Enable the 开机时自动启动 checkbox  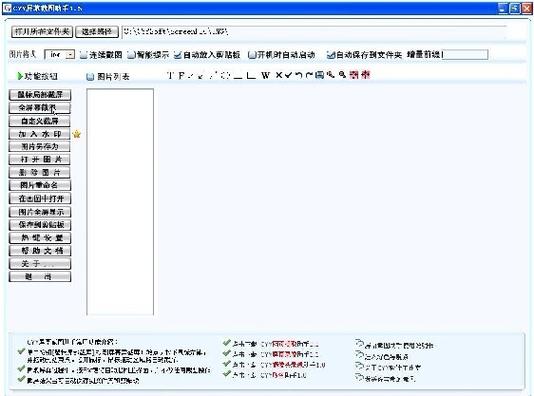(x=252, y=55)
